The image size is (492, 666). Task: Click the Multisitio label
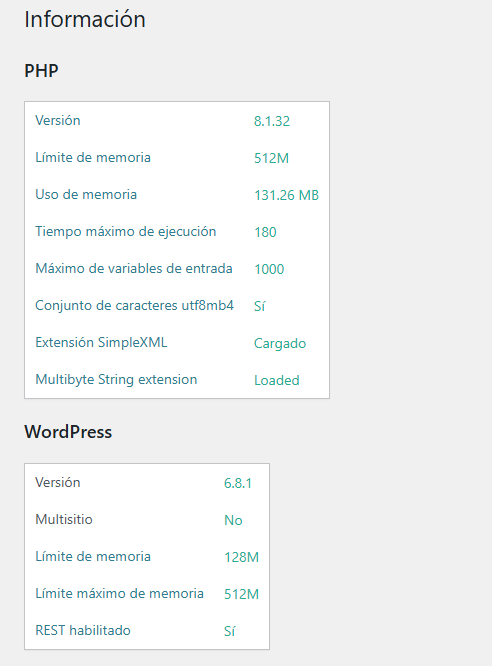[64, 519]
